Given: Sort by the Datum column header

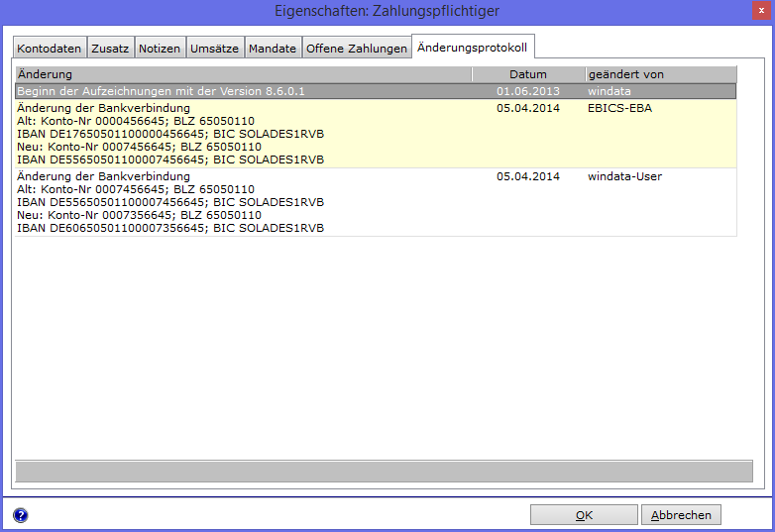Looking at the screenshot, I should (x=528, y=74).
